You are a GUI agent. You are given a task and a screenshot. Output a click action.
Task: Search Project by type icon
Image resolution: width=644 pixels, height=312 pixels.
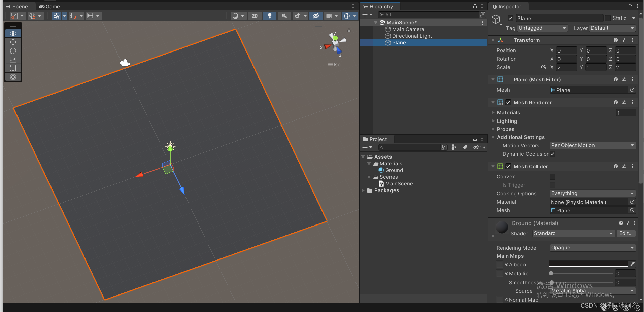click(454, 147)
